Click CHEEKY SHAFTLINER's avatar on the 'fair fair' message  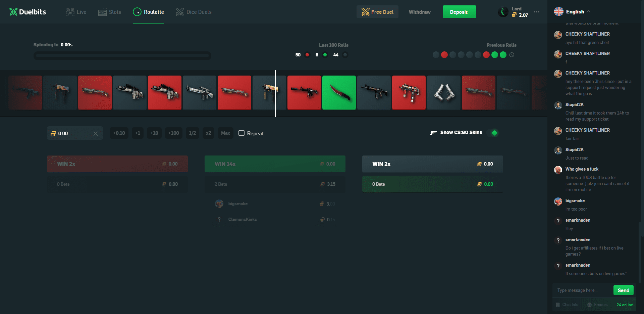click(558, 131)
